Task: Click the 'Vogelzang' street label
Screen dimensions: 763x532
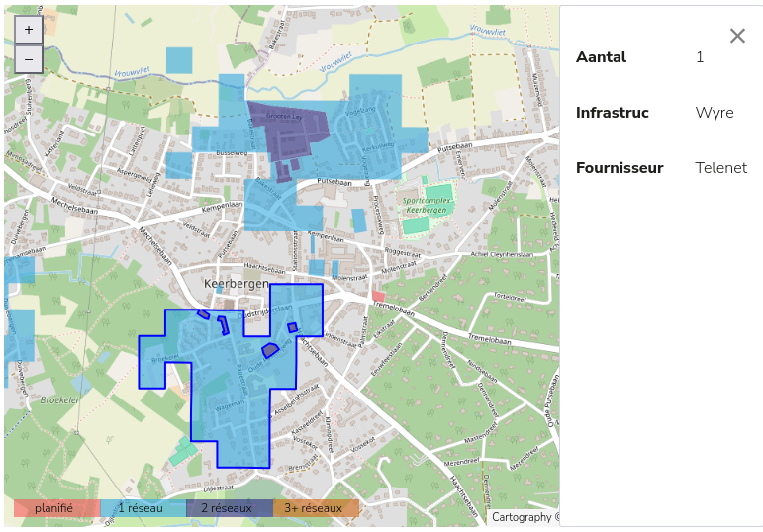Action: click(360, 112)
